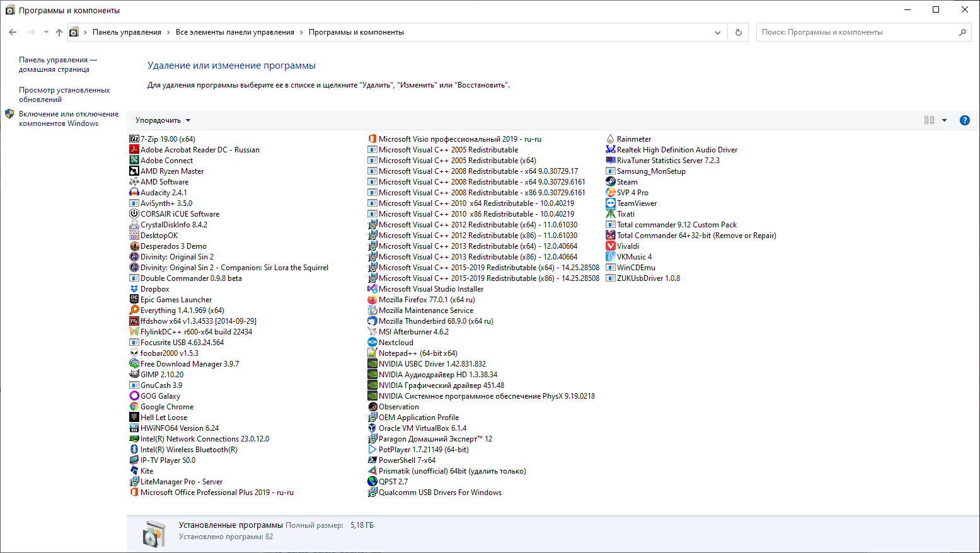This screenshot has width=980, height=553.
Task: Go to Все элементы панели управления breadcrumb
Action: click(235, 32)
